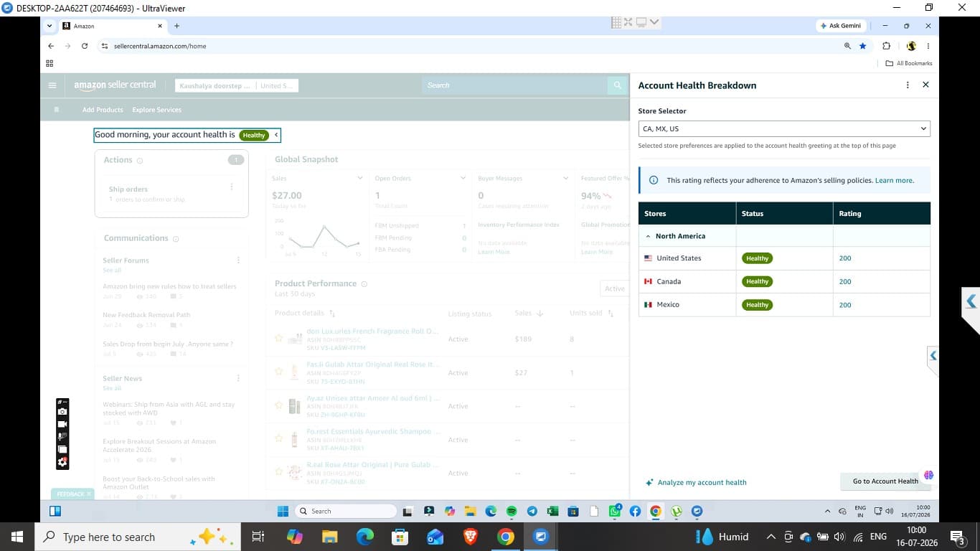
Task: Open Ship orders card options menu
Action: tap(231, 187)
